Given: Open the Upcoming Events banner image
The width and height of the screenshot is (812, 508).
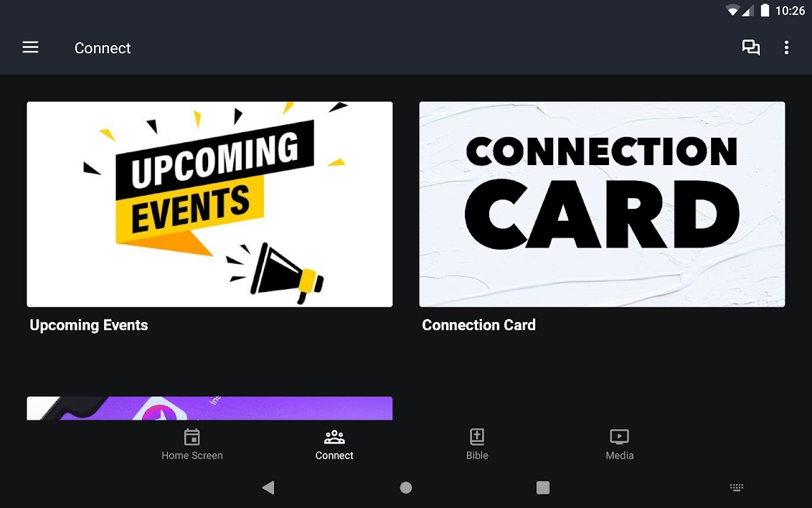Looking at the screenshot, I should [209, 204].
